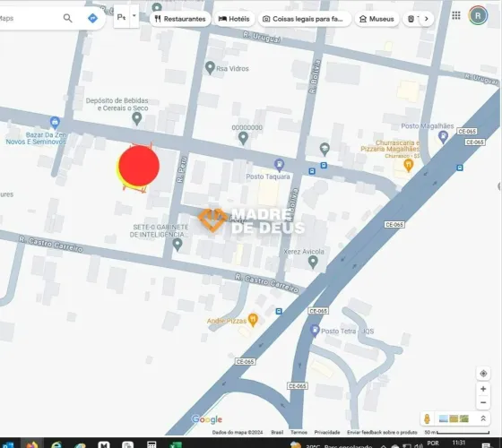Open the Churrascaria e Pizzaria Magalhães restaurant pin

[408, 165]
